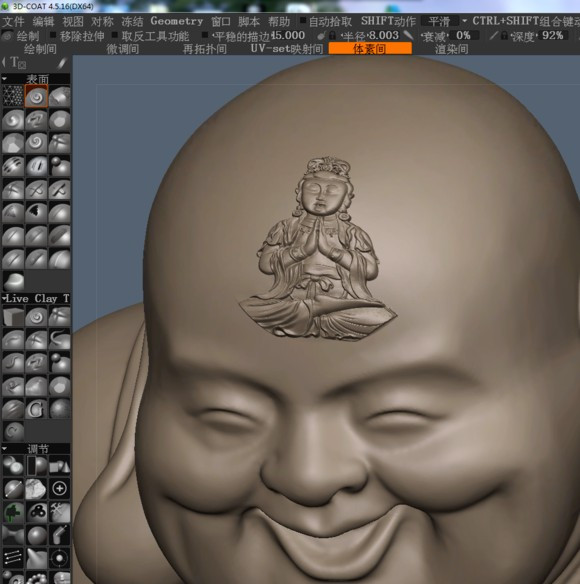The width and height of the screenshot is (580, 584).
Task: Click the stroke smoothing value field showing 15.000
Action: [289, 35]
